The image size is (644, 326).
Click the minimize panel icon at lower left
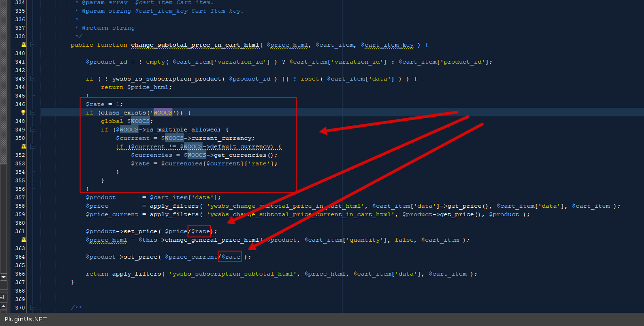click(2, 297)
